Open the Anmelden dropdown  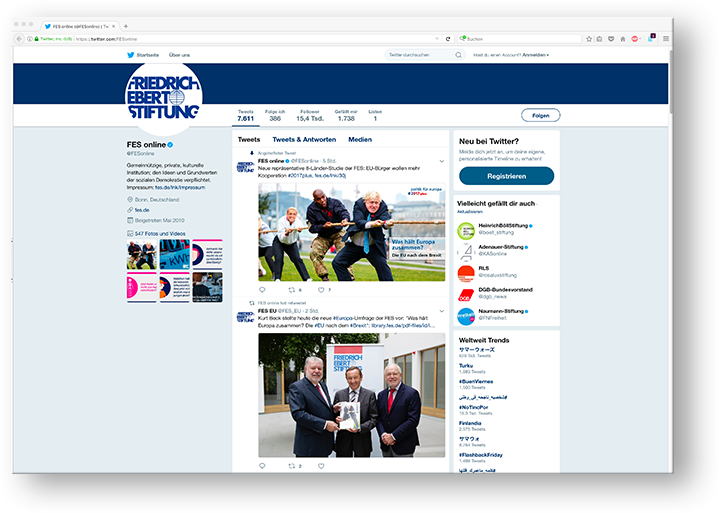[536, 55]
